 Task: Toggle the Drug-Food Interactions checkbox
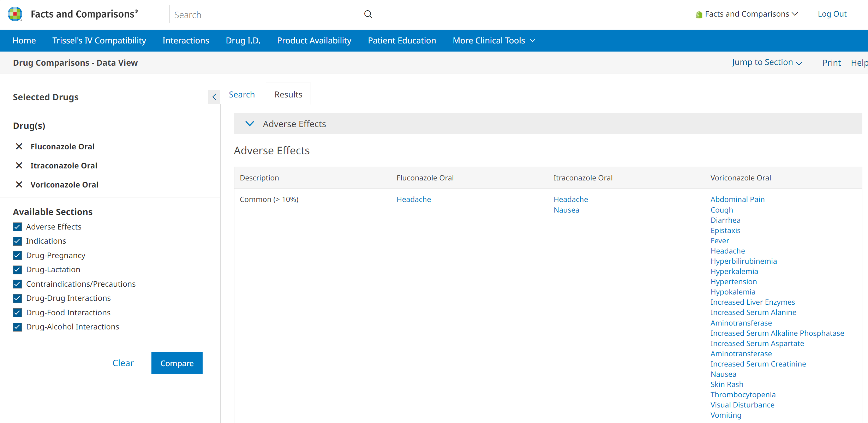(x=17, y=312)
